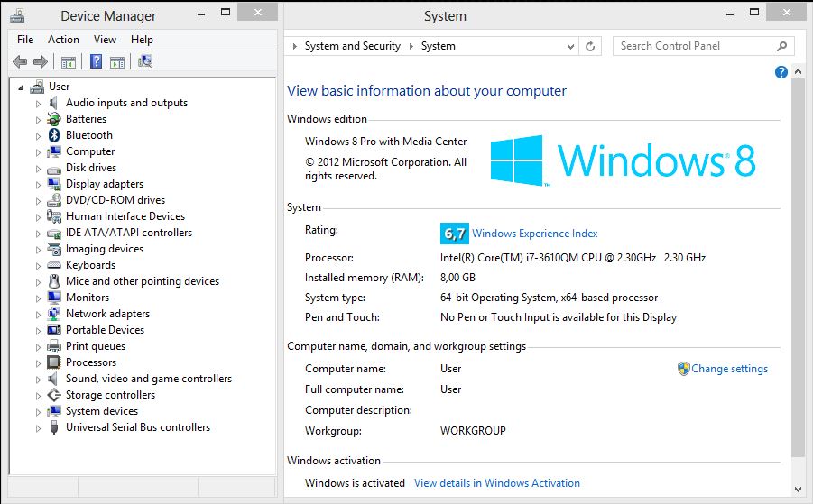Click the Back arrow in Device Manager toolbar

pyautogui.click(x=20, y=62)
